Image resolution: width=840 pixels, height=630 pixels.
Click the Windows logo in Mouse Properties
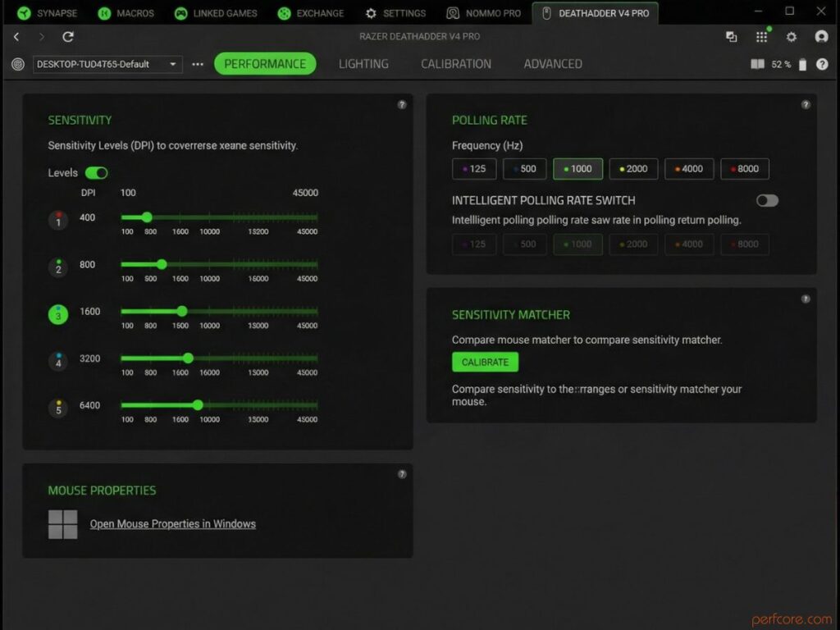(63, 524)
